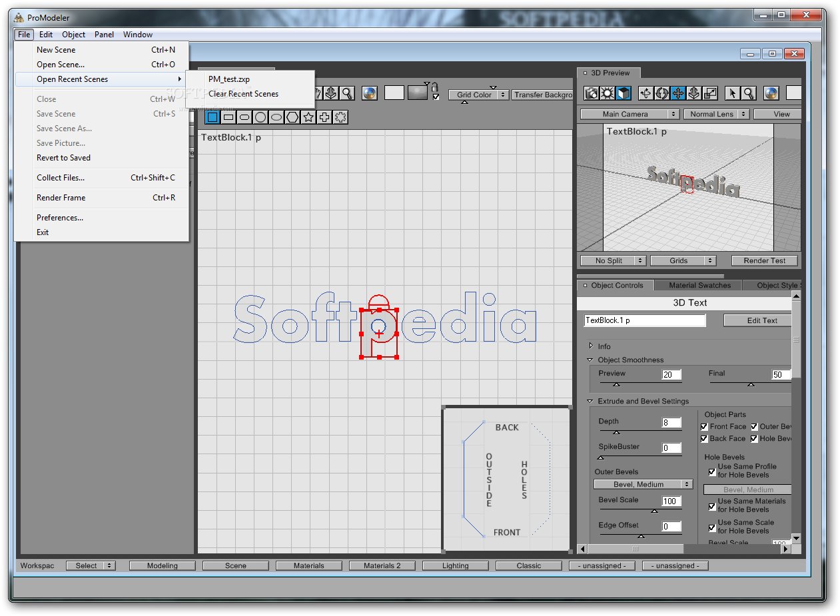Select the magnifier zoom tool in 3D Preview
Screen dimensions: 840x616
pos(749,94)
